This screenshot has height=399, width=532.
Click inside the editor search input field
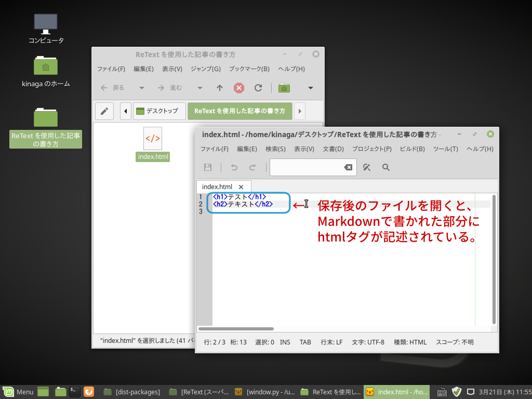point(305,167)
